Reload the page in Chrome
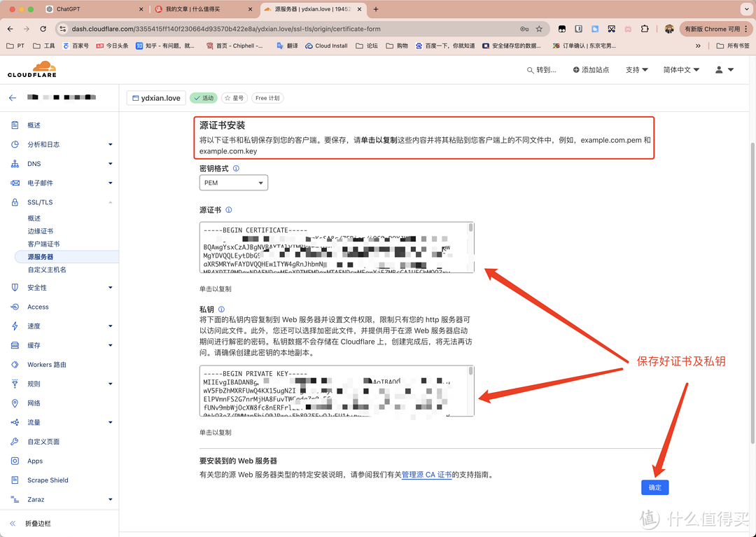Viewport: 756px width, 537px height. [x=43, y=29]
